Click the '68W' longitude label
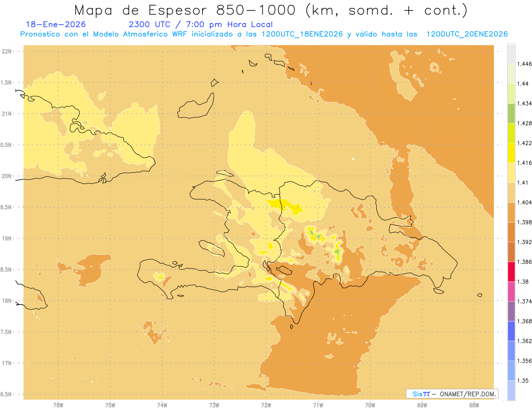Image resolution: width=532 pixels, height=411 pixels. coord(474,405)
